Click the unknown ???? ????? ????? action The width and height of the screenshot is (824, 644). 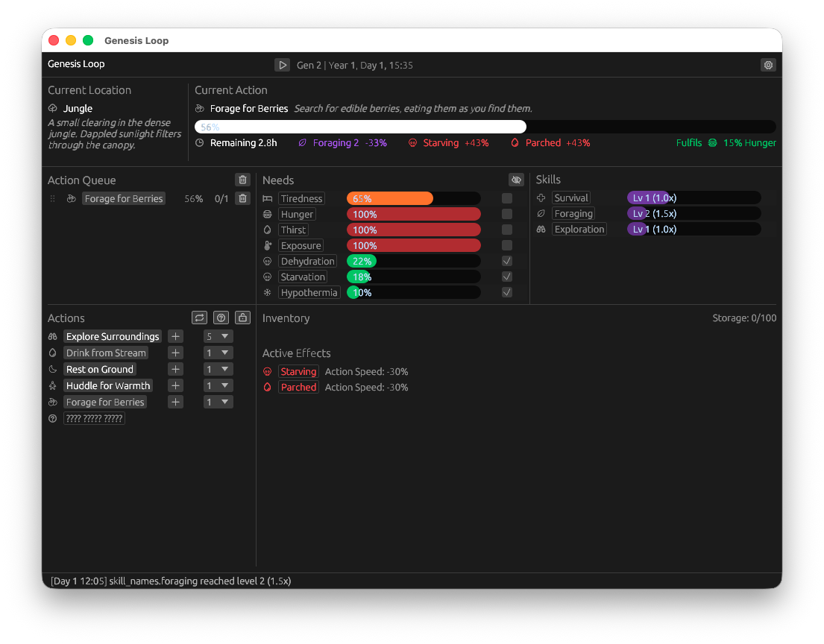[x=94, y=419]
